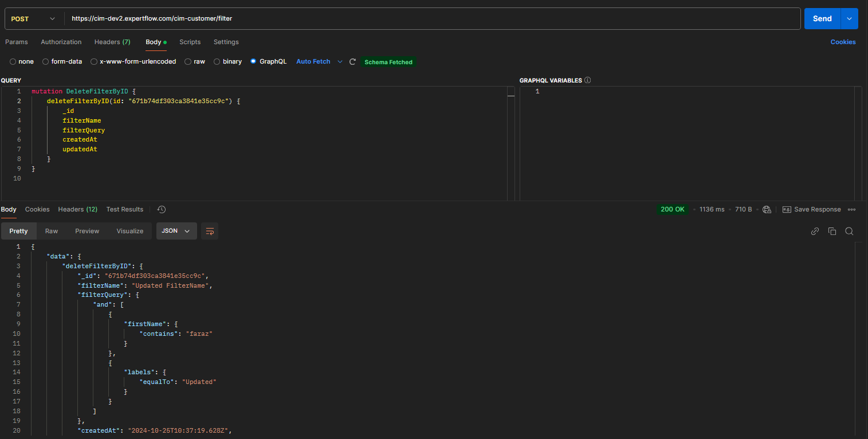Select the binary body type
The image size is (868, 439).
coord(217,62)
